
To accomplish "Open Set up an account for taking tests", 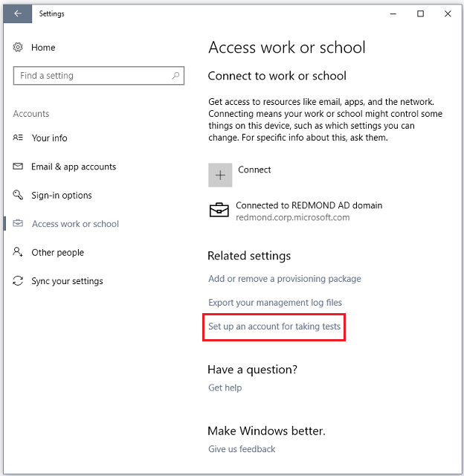I will tap(274, 327).
